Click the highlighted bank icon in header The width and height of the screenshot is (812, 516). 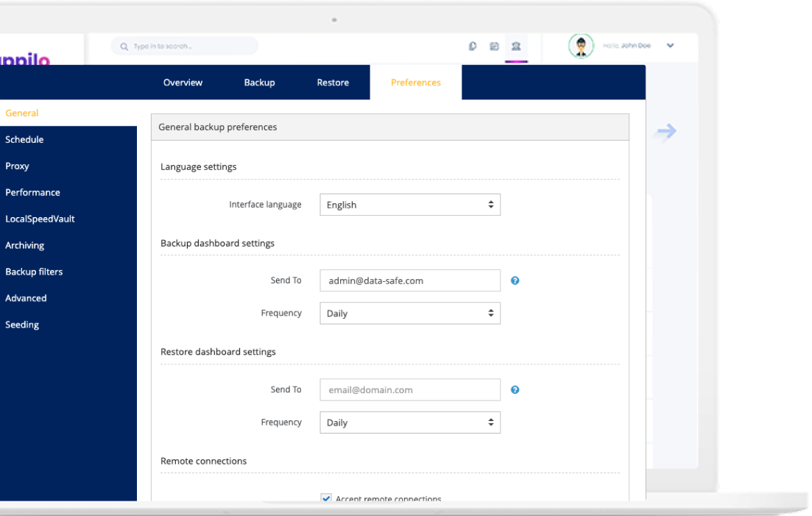(516, 46)
